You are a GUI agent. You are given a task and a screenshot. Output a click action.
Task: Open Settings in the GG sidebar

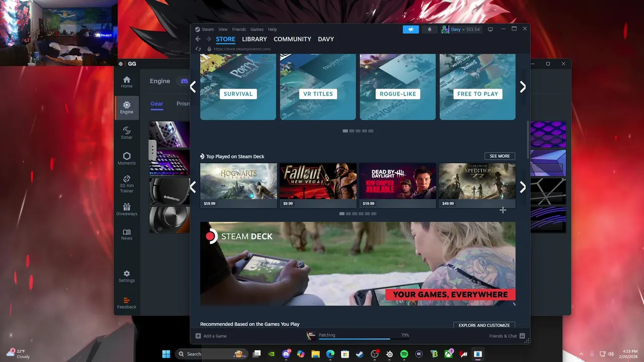click(x=127, y=277)
